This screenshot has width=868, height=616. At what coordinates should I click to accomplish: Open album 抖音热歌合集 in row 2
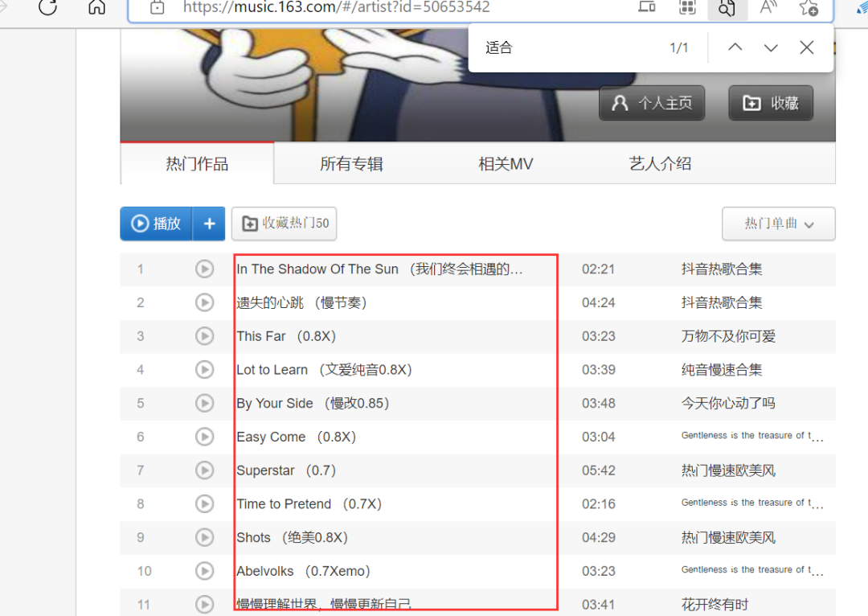722,302
